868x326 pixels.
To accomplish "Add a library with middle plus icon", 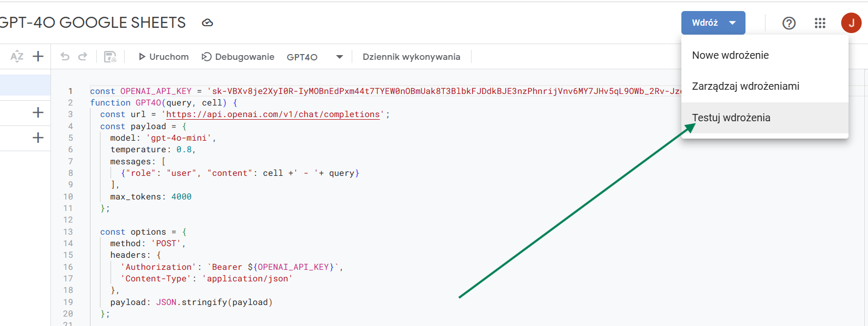I will tap(38, 112).
